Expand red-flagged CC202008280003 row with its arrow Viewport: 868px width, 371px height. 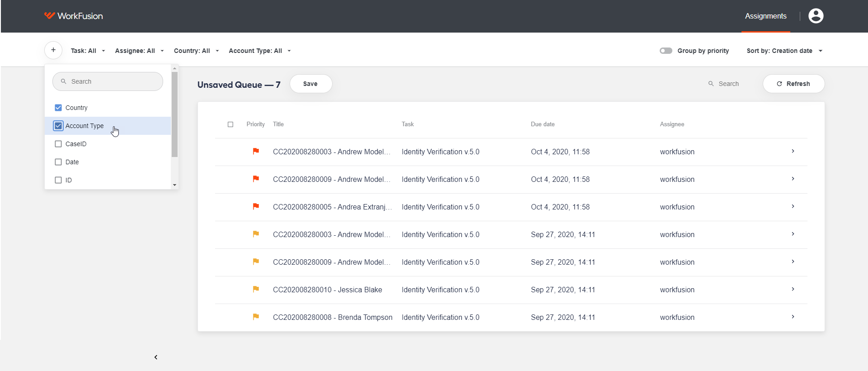(x=793, y=151)
